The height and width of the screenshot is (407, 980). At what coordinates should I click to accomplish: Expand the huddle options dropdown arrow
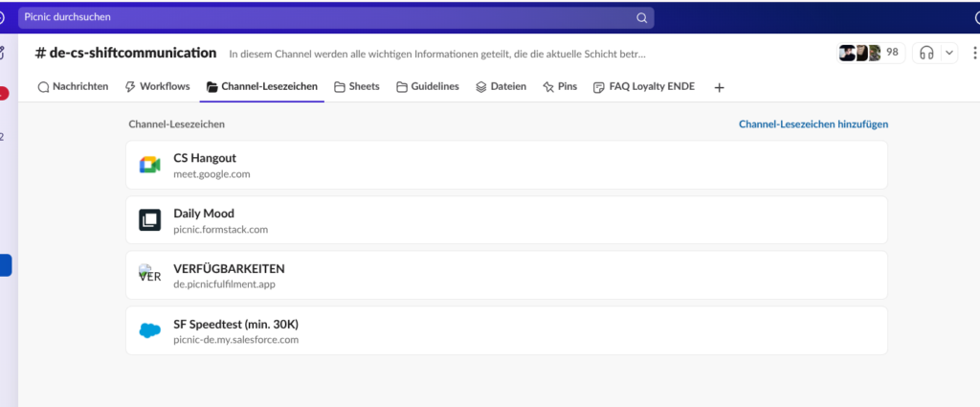click(949, 53)
